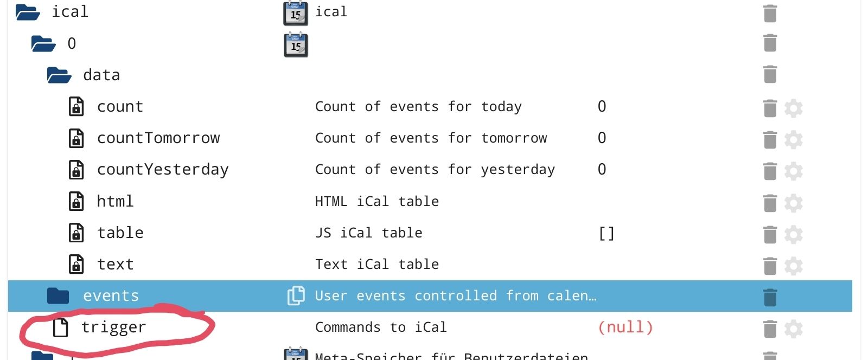This screenshot has height=360, width=868.
Task: Click the trash icon for count row
Action: click(770, 108)
